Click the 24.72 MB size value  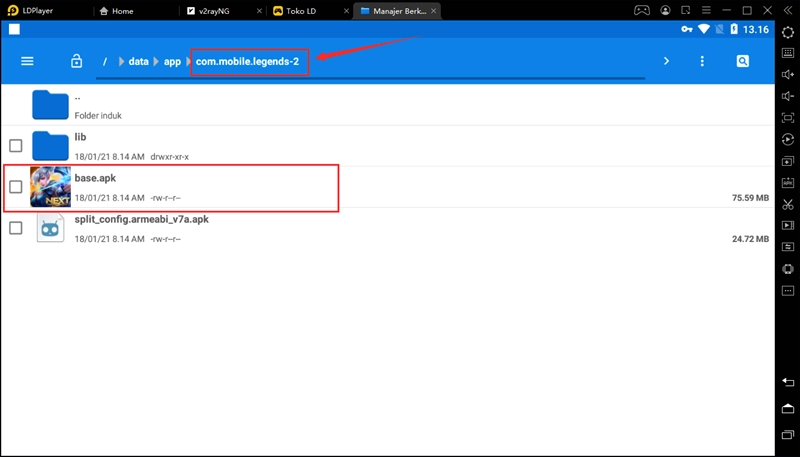coord(750,239)
